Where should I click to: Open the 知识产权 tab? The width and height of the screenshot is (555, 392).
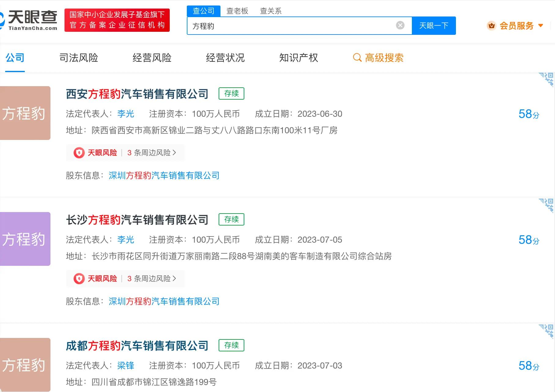[299, 58]
